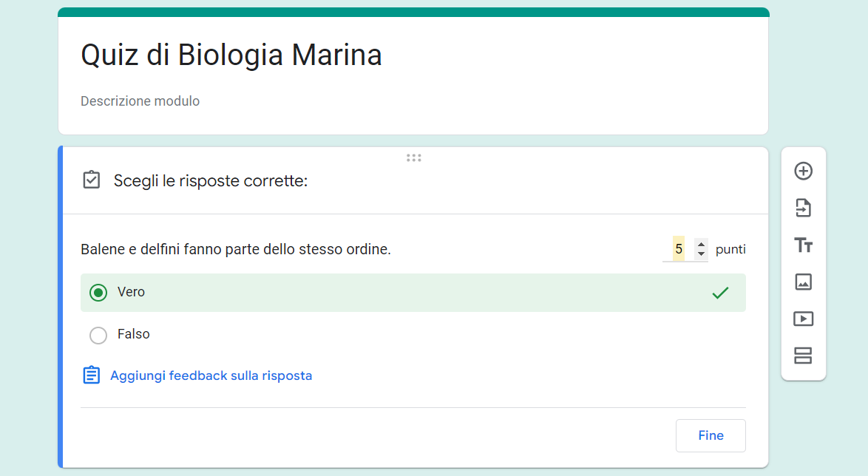The image size is (868, 476).
Task: Open Import questions from sidebar
Action: pyautogui.click(x=803, y=208)
